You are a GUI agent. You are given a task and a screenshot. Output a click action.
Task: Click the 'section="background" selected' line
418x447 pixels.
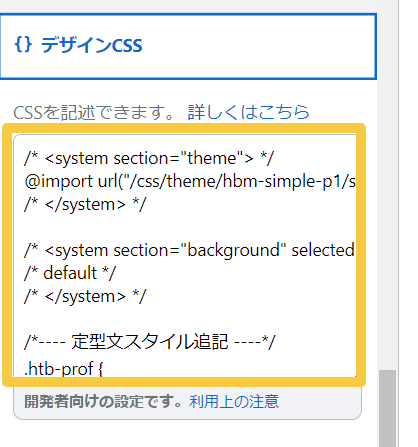click(189, 250)
